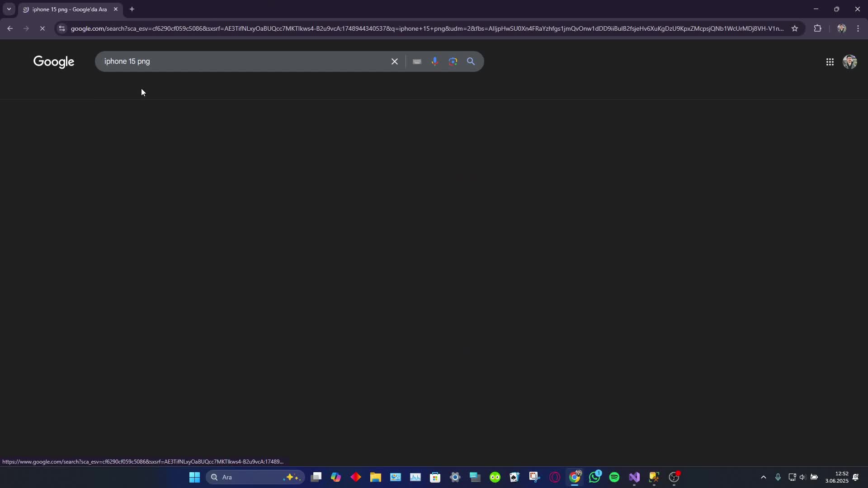Close the "iphone 15 png" tab
This screenshot has height=488, width=868.
(116, 9)
